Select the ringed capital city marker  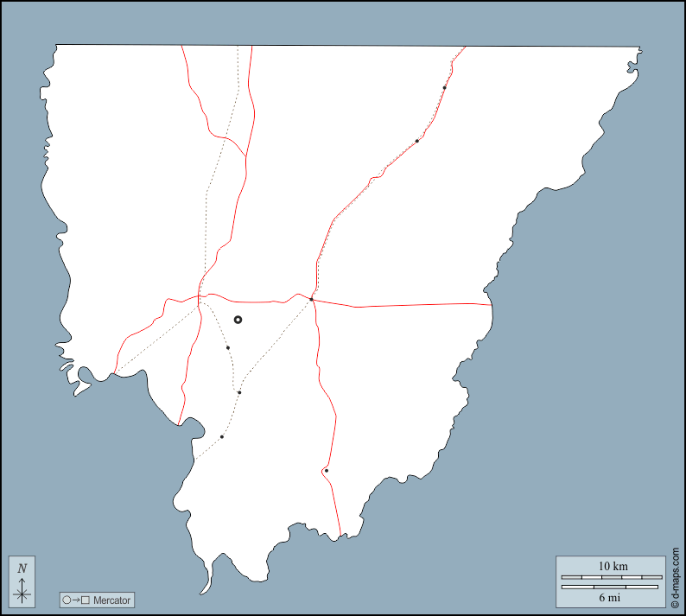click(x=238, y=320)
